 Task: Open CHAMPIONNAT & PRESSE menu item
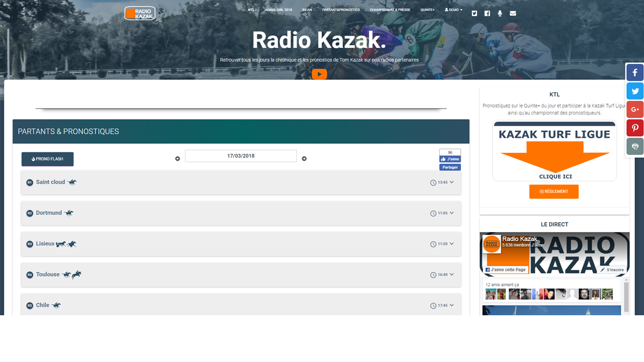tap(390, 10)
